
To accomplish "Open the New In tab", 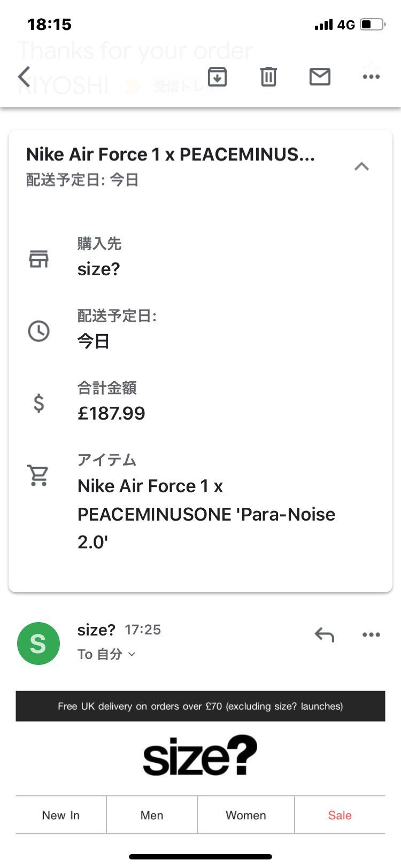I will pos(61,815).
